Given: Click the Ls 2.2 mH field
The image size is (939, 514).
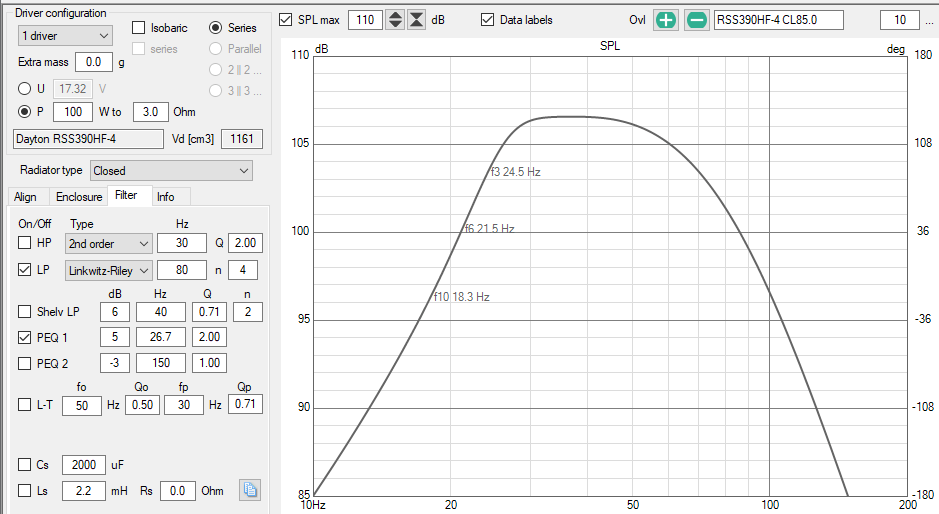Looking at the screenshot, I should click(x=83, y=491).
